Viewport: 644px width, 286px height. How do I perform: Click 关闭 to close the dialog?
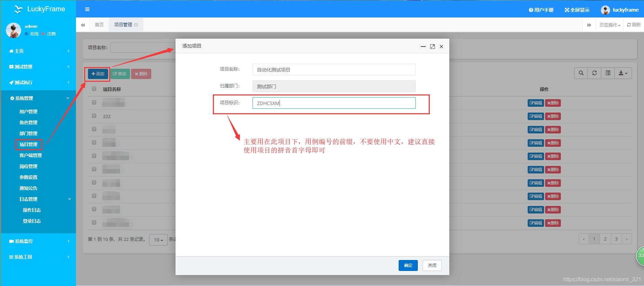click(x=432, y=265)
